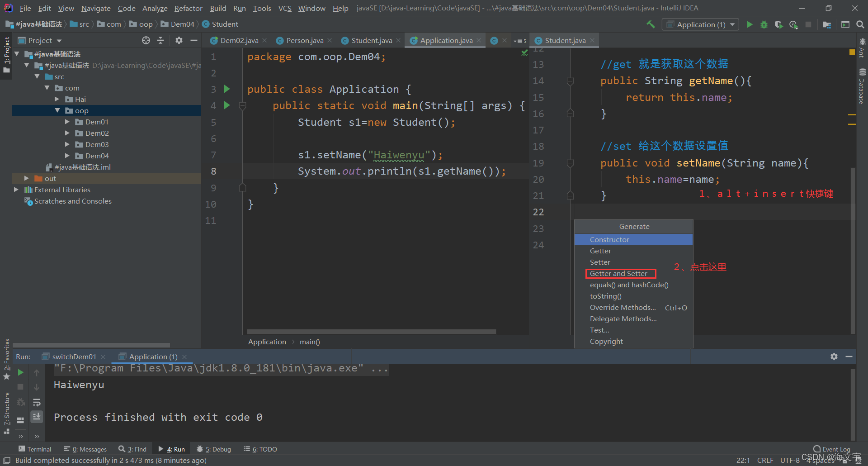Toggle the Favorites tool window
Screen dimensions: 868x466
coord(6,360)
